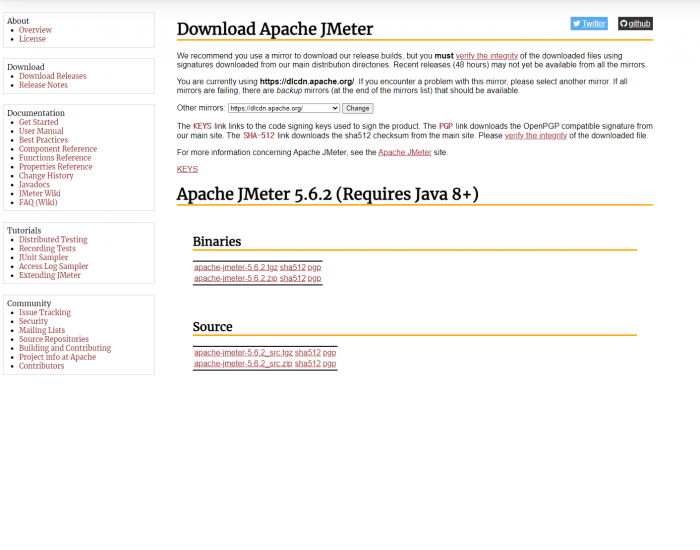Open JUnit Sampler tutorial
The width and height of the screenshot is (700, 550).
[x=43, y=257]
